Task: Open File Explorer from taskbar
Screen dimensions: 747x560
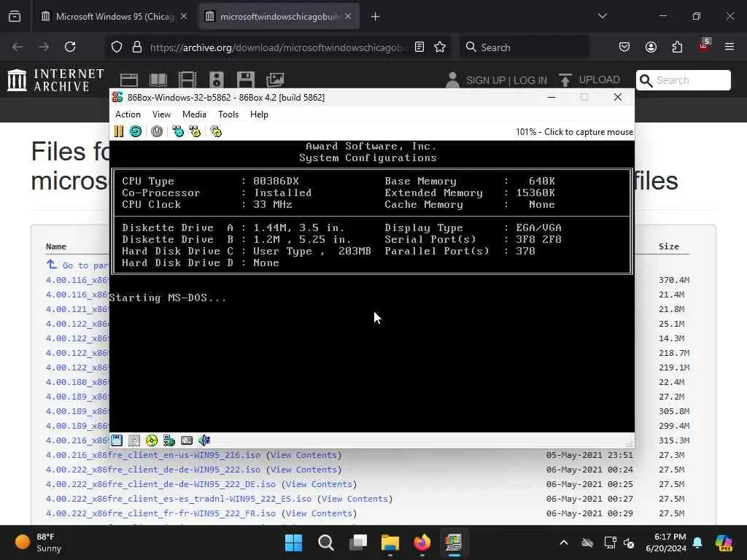Action: point(390,542)
